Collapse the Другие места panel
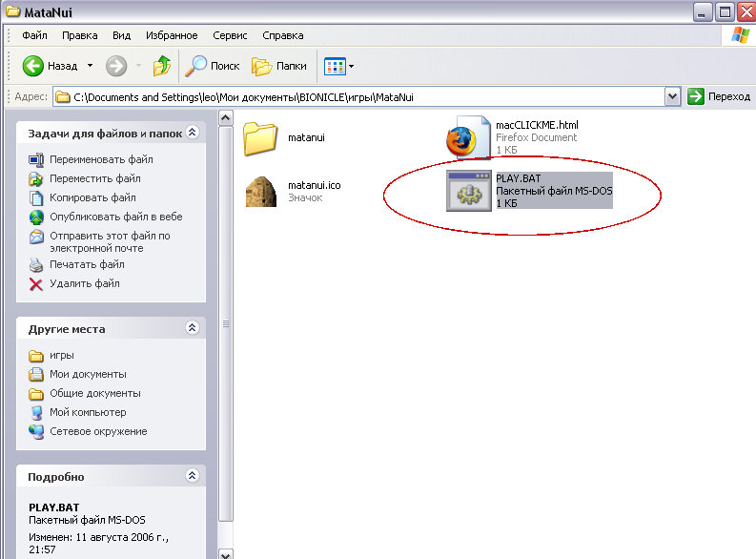 192,328
